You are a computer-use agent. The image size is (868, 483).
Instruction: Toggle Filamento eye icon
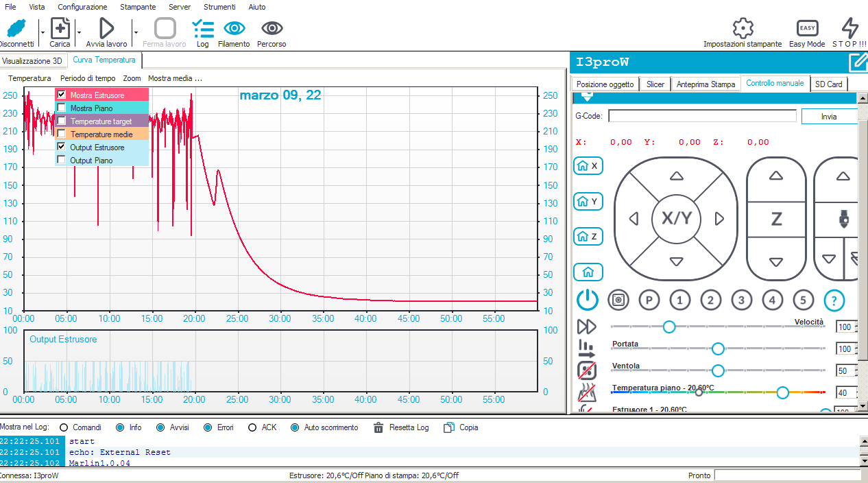(x=234, y=29)
